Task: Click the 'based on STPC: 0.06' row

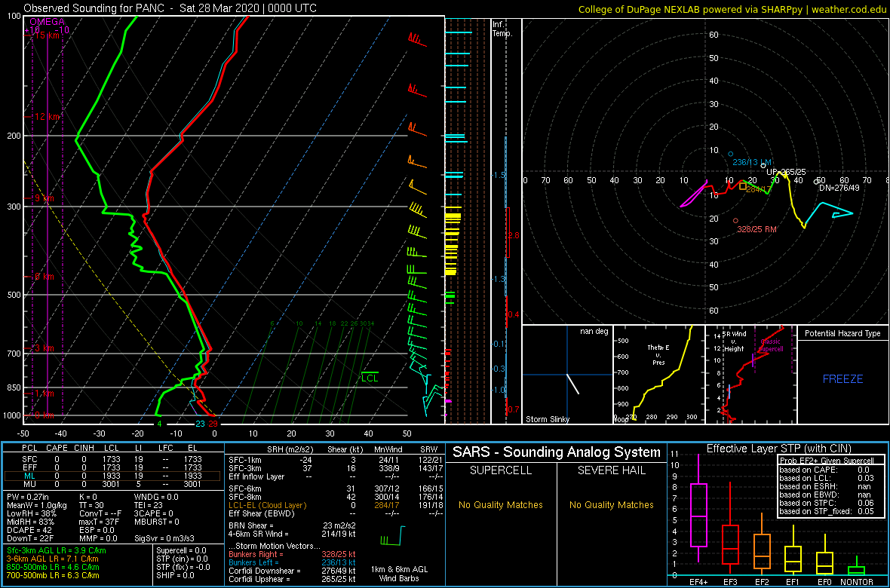Action: [826, 502]
